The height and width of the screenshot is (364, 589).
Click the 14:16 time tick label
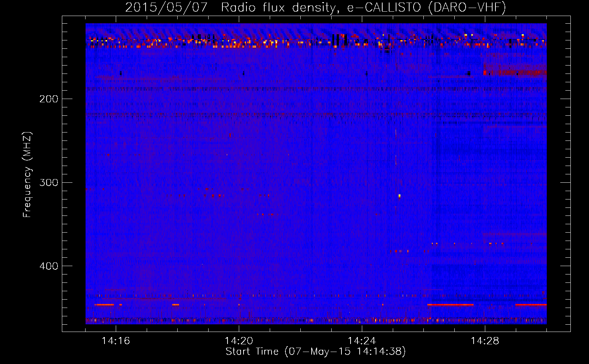click(116, 341)
